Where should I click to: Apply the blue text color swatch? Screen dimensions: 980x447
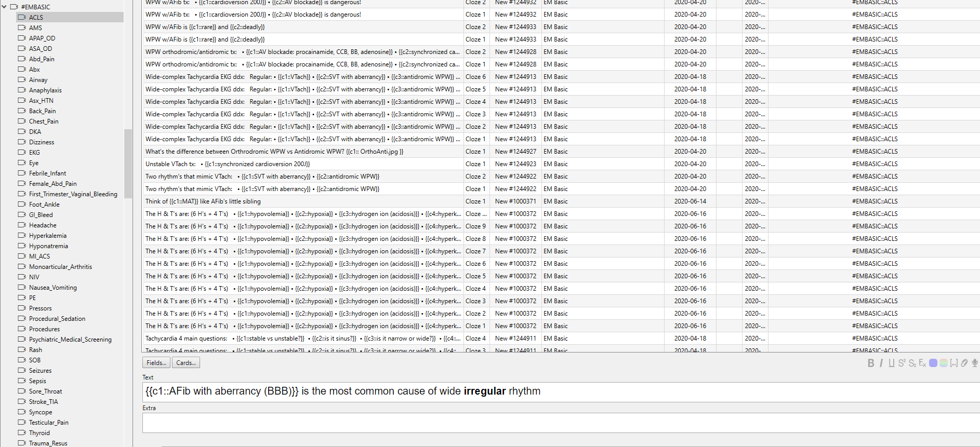click(933, 363)
